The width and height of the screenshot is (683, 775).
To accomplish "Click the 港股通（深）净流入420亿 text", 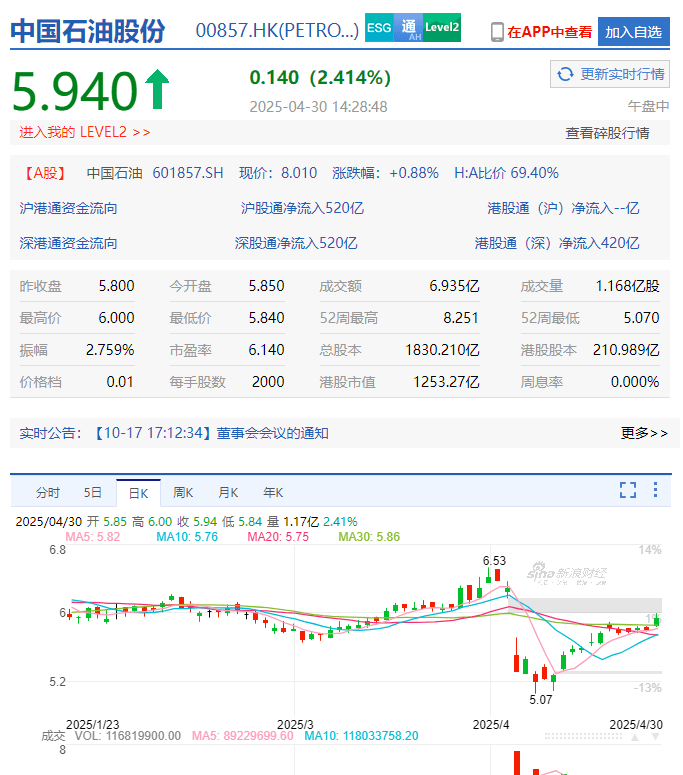I will coord(557,243).
